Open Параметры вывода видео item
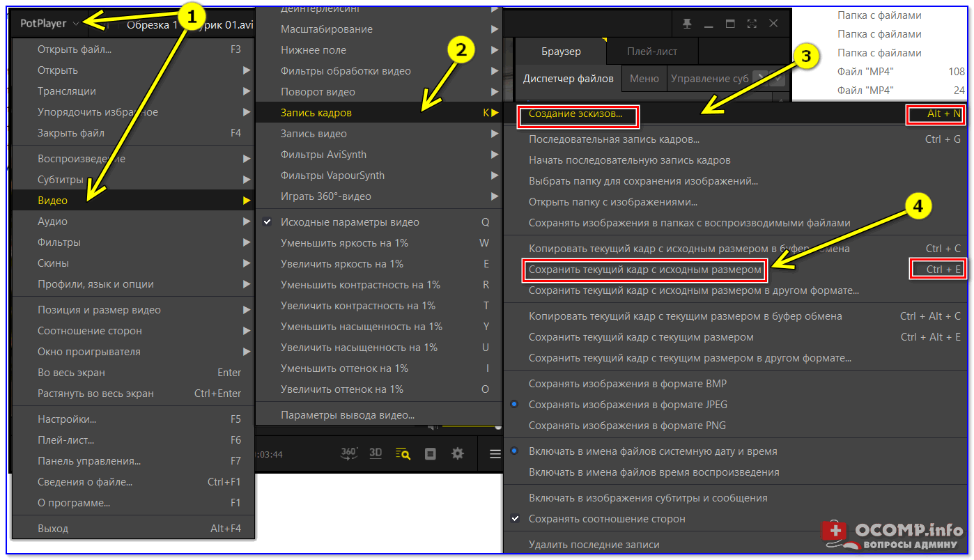 click(347, 415)
